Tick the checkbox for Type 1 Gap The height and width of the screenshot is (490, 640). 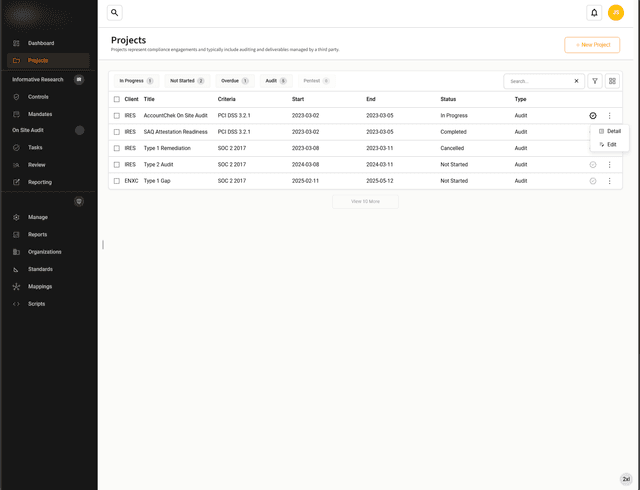(x=117, y=181)
